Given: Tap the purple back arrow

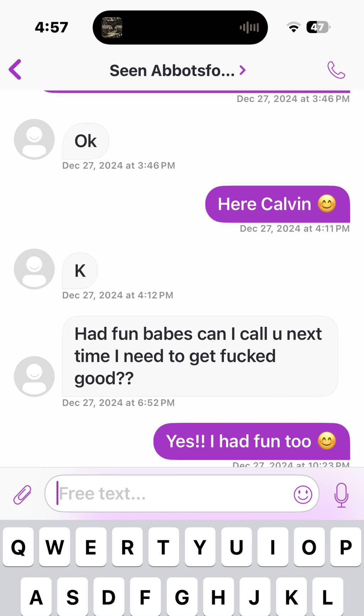Looking at the screenshot, I should pos(15,69).
